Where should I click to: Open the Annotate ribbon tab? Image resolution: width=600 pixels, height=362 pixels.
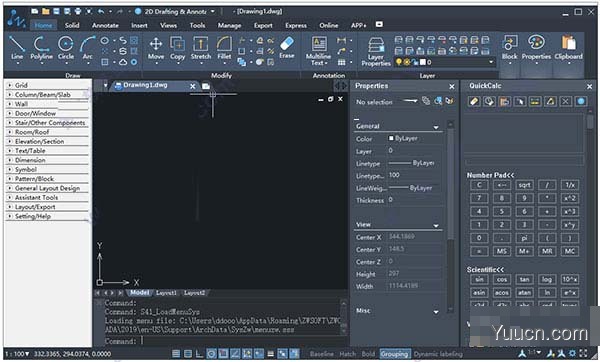[x=105, y=25]
